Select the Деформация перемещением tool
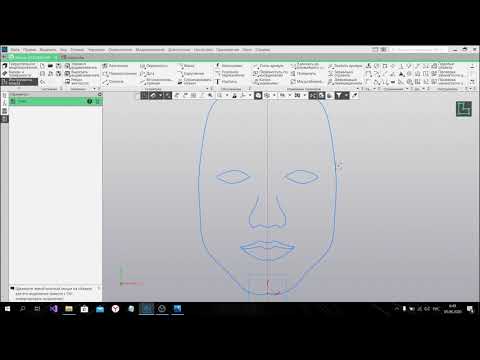The image size is (480, 360). (345, 82)
